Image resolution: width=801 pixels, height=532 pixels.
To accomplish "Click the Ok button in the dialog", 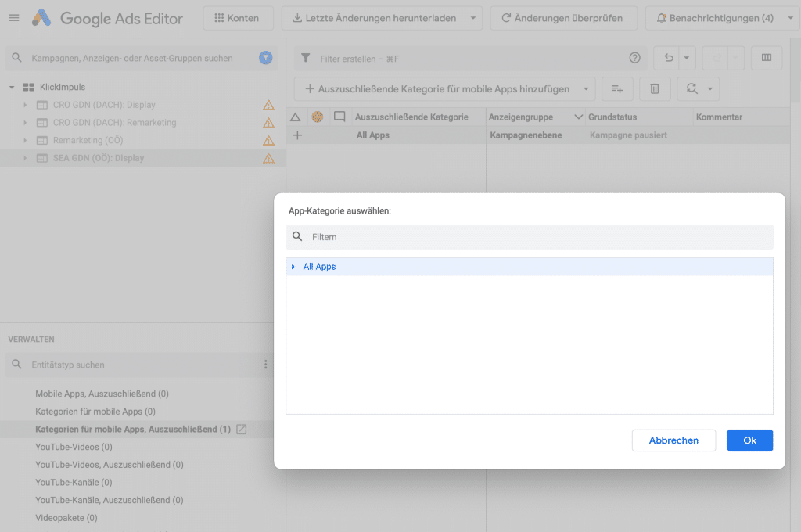I will tap(749, 440).
